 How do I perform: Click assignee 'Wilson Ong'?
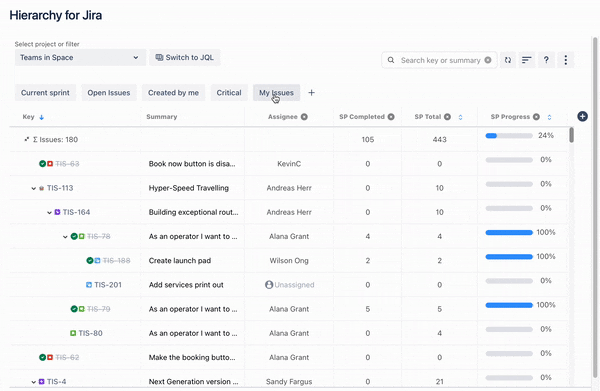tap(289, 261)
